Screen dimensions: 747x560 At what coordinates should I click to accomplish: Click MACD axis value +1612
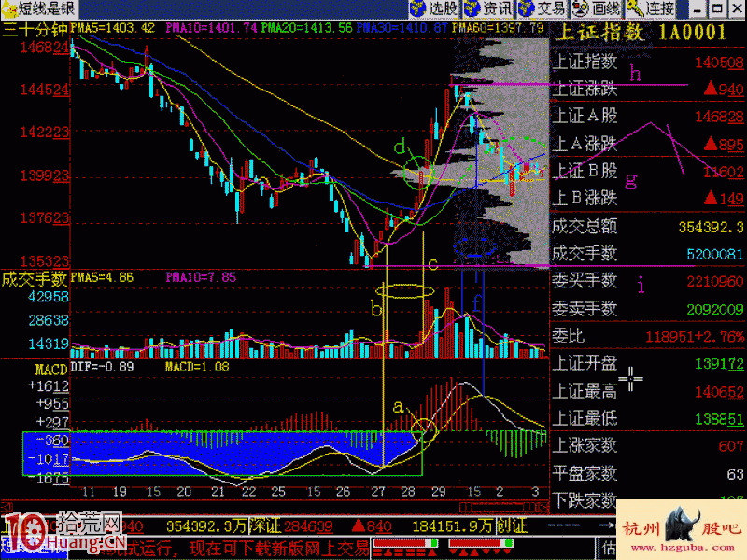click(x=49, y=385)
